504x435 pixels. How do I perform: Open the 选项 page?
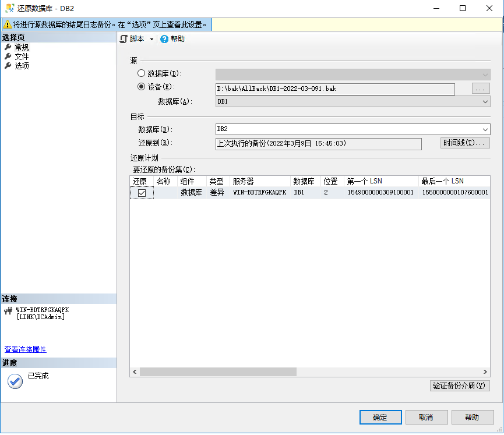point(22,66)
